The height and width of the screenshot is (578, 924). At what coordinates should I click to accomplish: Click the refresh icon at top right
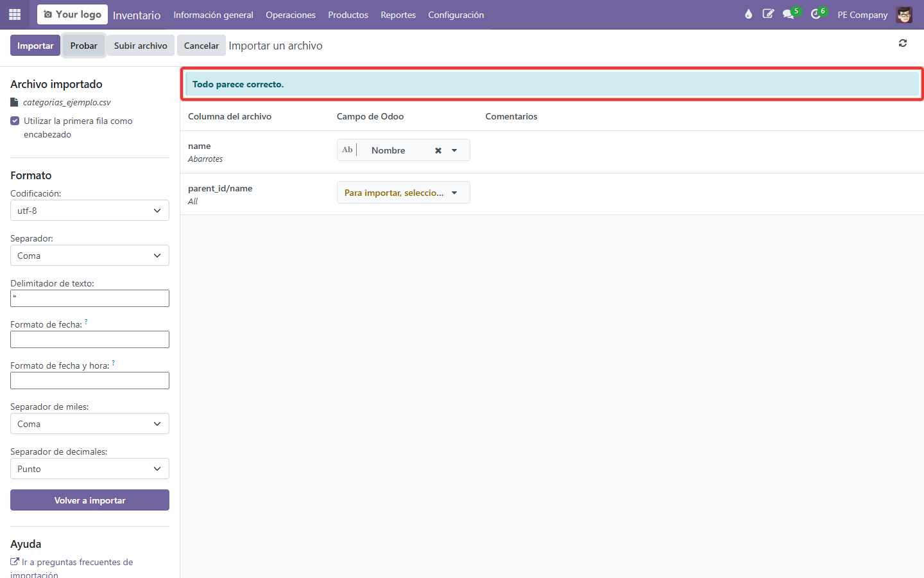[903, 43]
